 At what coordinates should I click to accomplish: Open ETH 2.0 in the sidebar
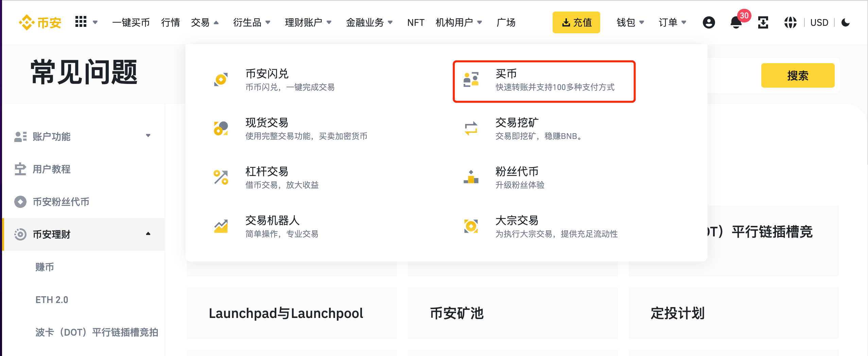tap(52, 300)
